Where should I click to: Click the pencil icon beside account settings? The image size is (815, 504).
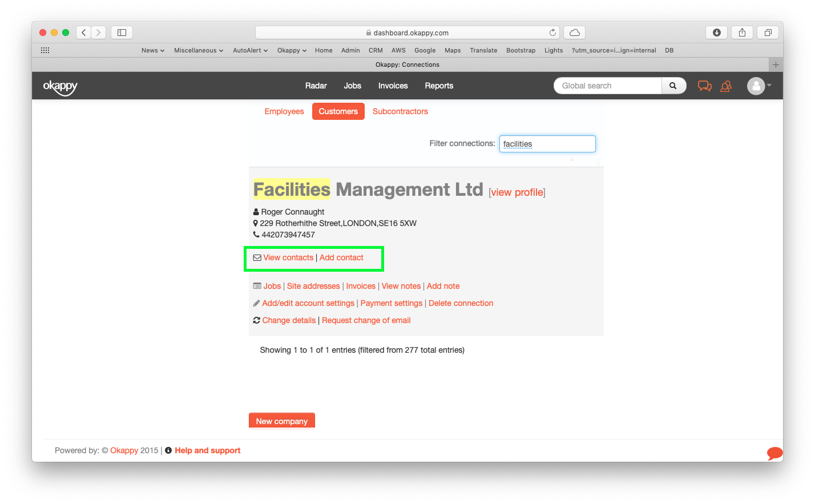tap(256, 303)
